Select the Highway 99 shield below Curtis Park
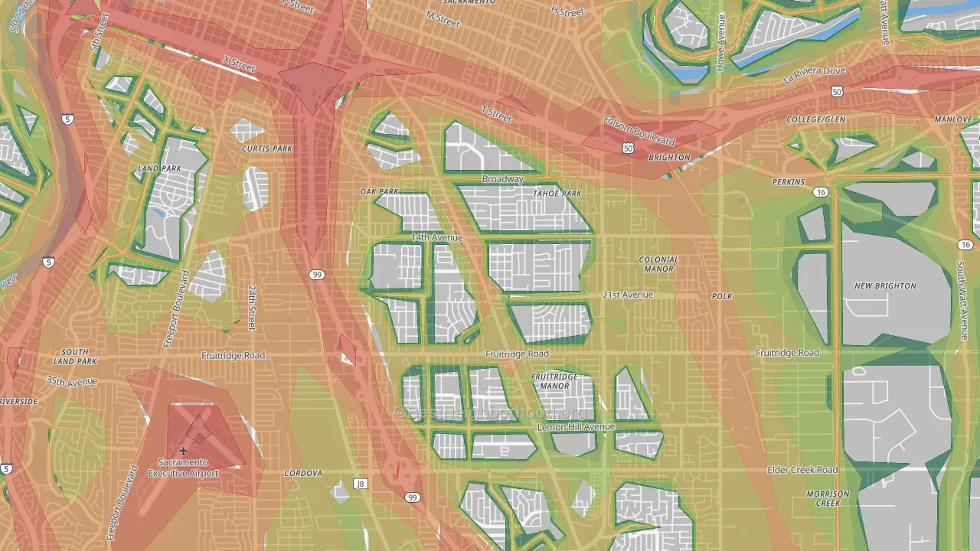The width and height of the screenshot is (980, 551). coord(315,274)
